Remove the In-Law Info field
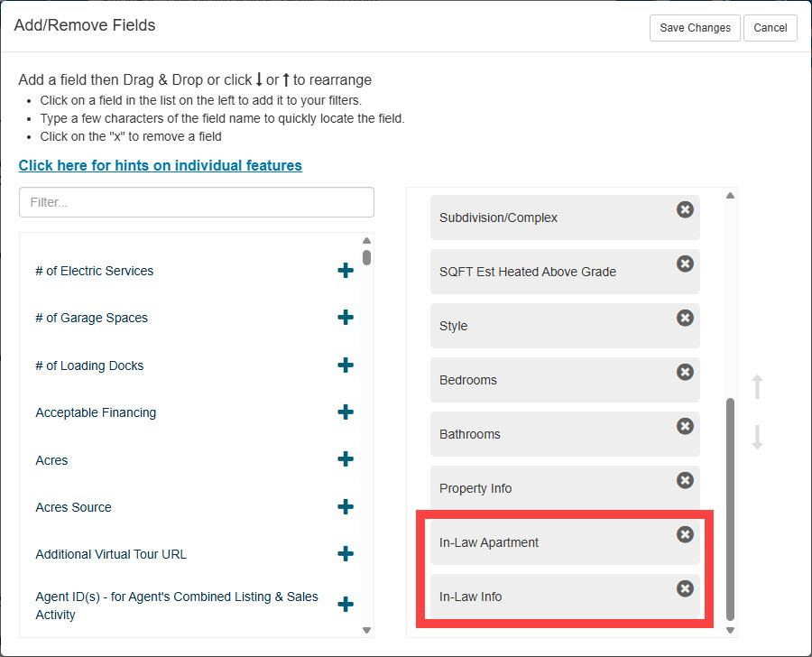 pyautogui.click(x=685, y=588)
